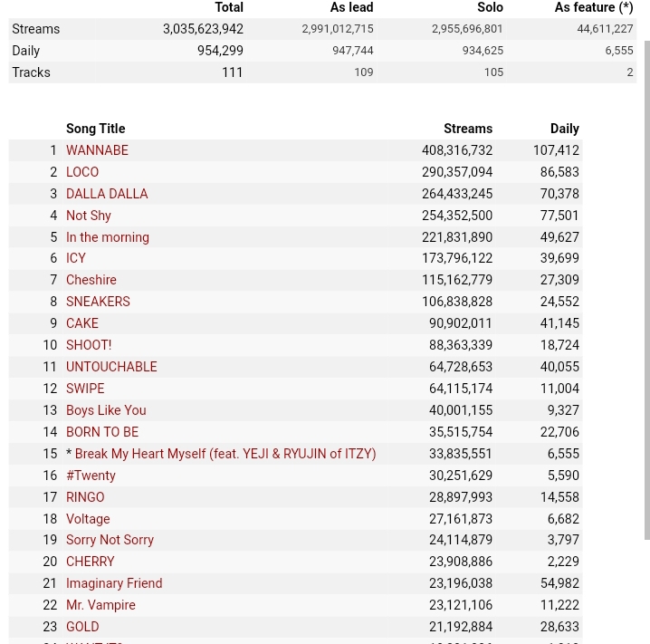
Task: Open the GOLD song link
Action: 82,627
